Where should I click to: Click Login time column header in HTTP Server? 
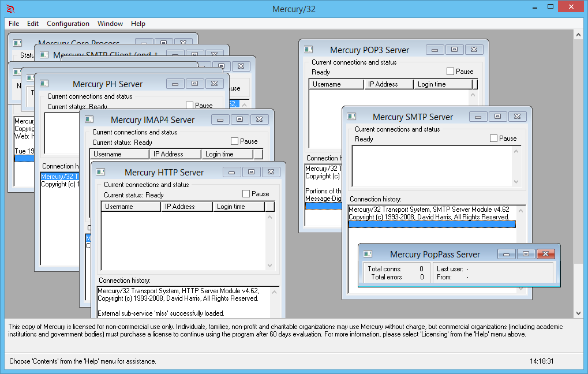[239, 207]
